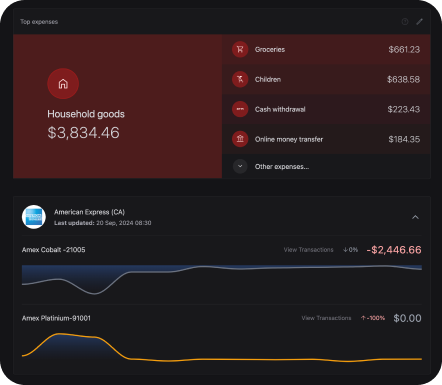This screenshot has height=385, width=442.
Task: Select the Children expense label
Action: [268, 79]
